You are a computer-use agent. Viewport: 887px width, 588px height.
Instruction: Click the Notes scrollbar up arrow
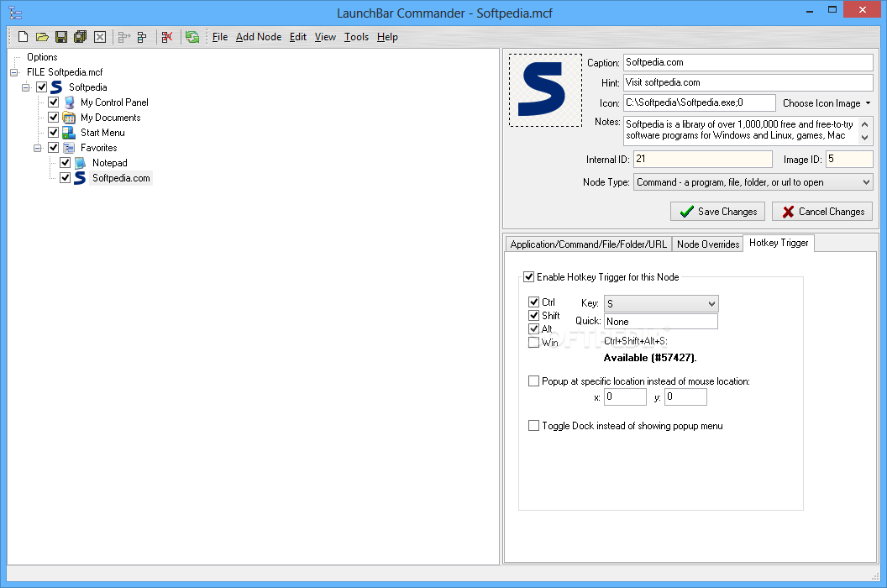(864, 124)
